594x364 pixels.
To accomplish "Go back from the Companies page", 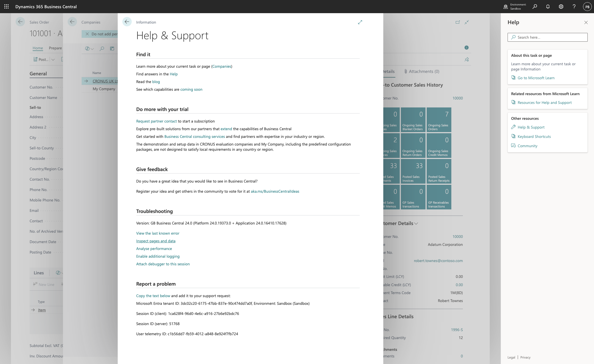I will pos(72,22).
